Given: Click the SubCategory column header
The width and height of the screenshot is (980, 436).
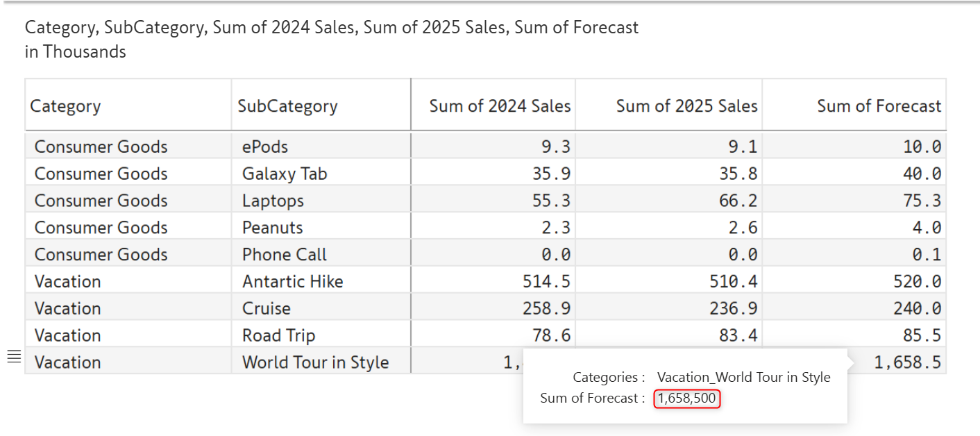Looking at the screenshot, I should tap(287, 106).
